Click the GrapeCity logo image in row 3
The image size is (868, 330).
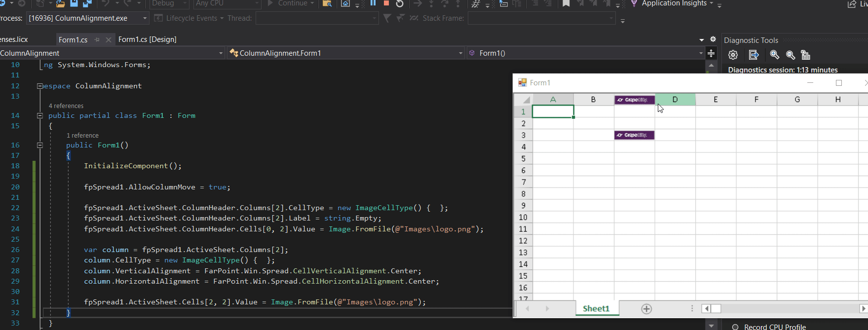pos(635,135)
